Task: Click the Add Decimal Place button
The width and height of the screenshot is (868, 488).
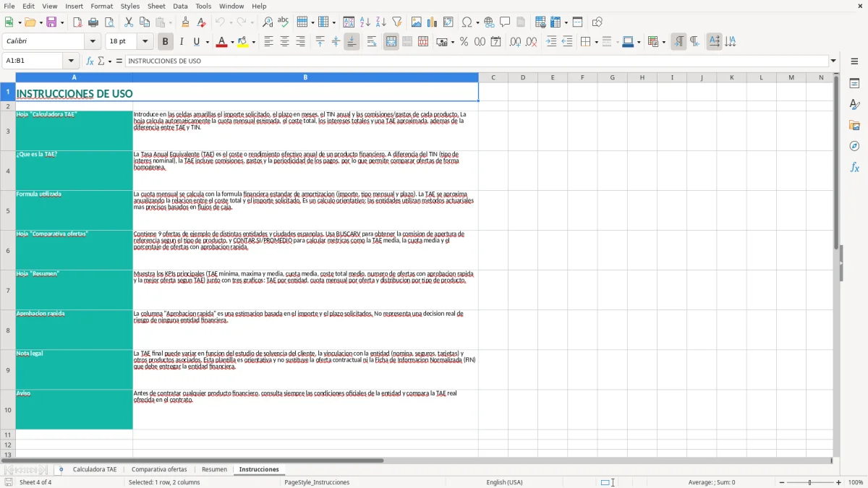Action: coord(515,42)
